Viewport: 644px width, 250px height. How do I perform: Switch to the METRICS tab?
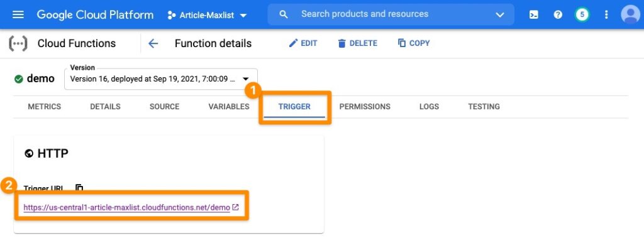point(45,107)
